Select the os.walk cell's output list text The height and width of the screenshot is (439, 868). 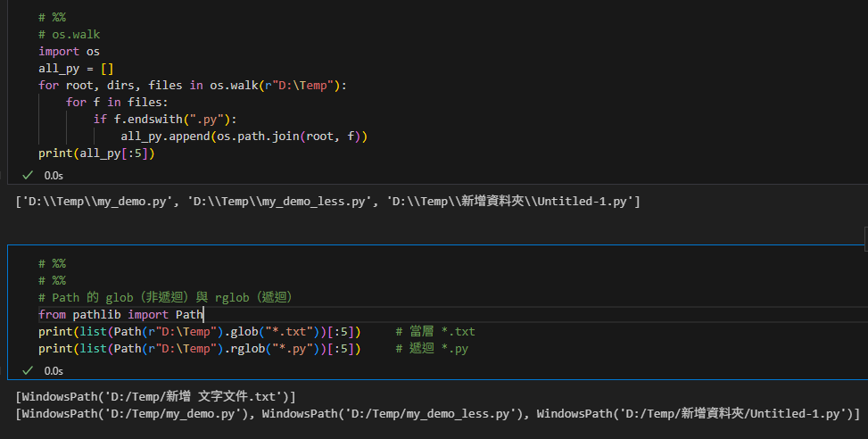(x=327, y=202)
